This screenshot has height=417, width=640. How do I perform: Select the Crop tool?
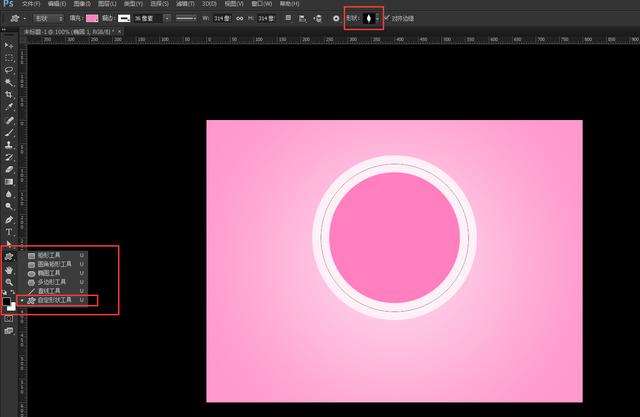click(9, 95)
